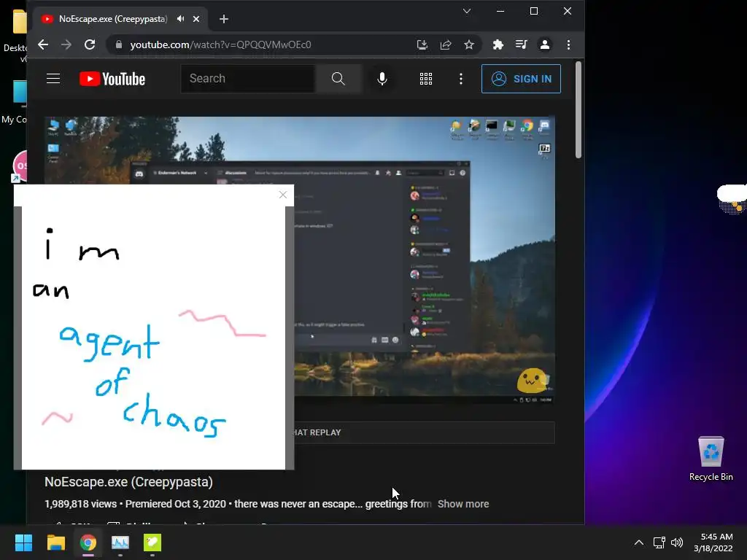Open File Explorer from the taskbar
747x560 pixels.
55,542
